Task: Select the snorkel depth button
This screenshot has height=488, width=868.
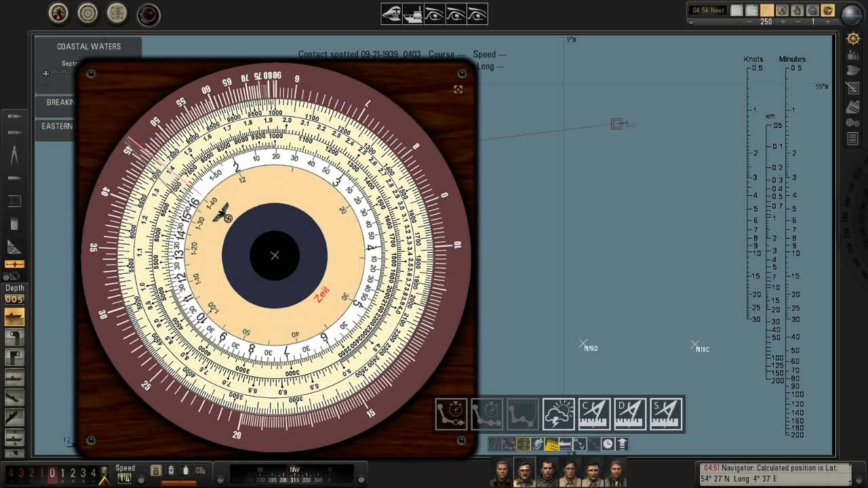Action: [14, 357]
